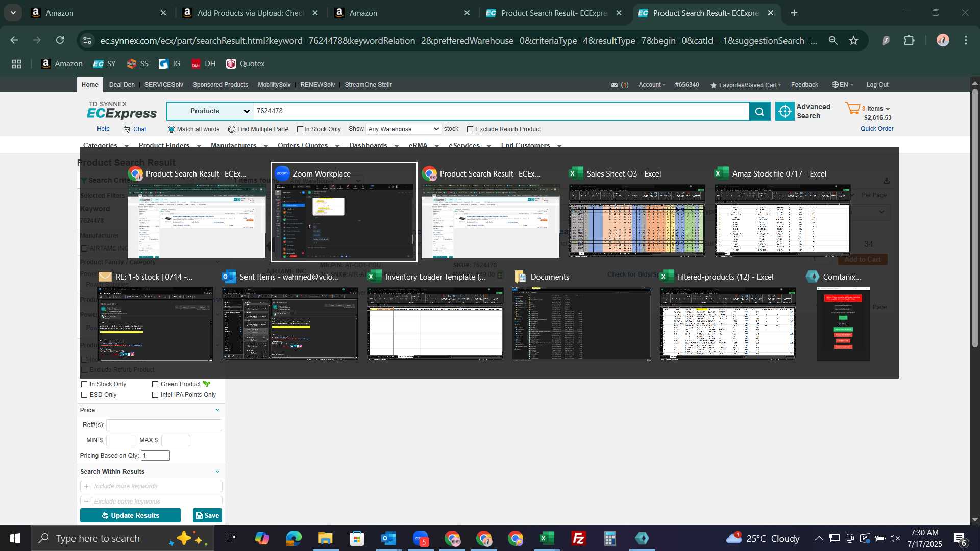Screen dimensions: 980x551
Task: Open Home tab in ECExpress nav
Action: (x=90, y=85)
